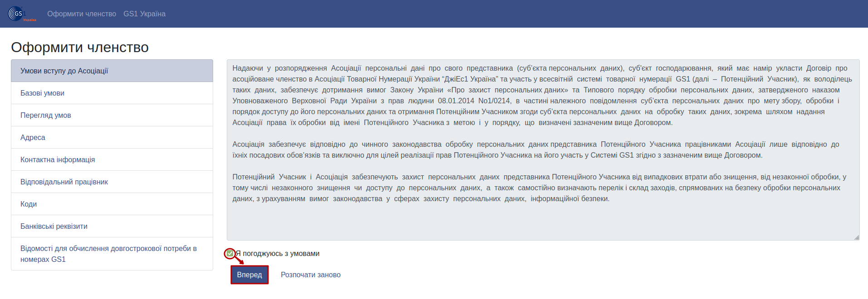The width and height of the screenshot is (868, 299).
Task: Switch to 'Адреса' step
Action: click(x=112, y=137)
